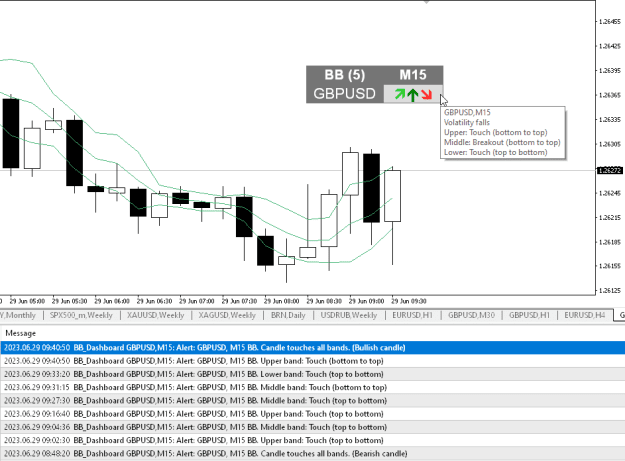
Task: Switch to the BRN,Daily chart tab
Action: pyautogui.click(x=288, y=315)
